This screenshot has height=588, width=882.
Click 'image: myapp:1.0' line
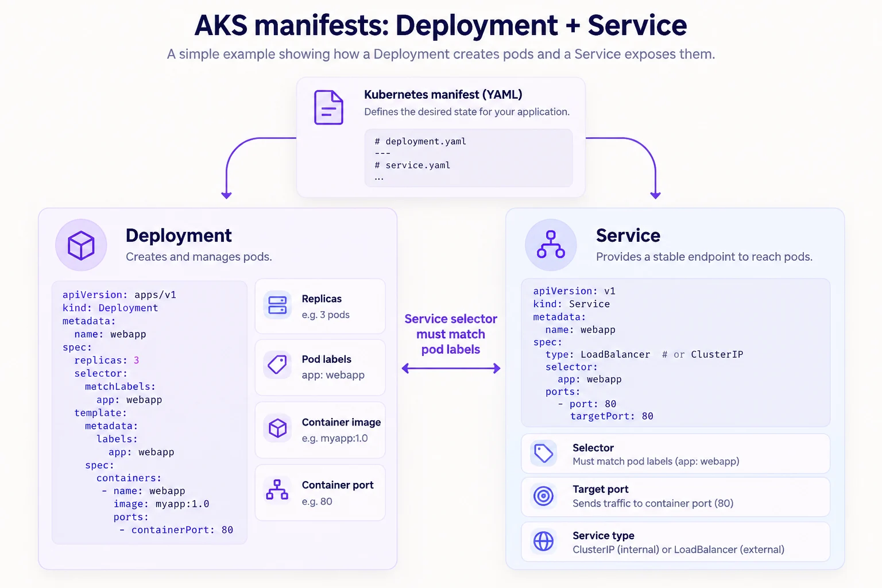[x=161, y=504]
